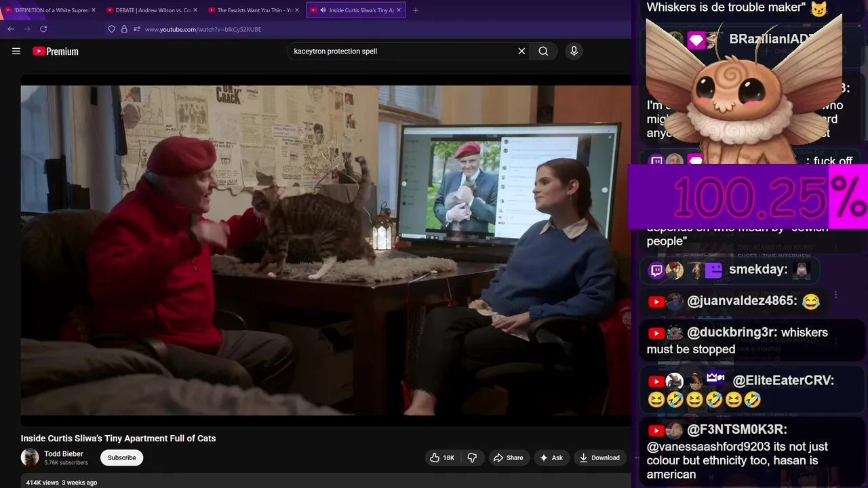Open the YouTube hamburger guide menu
This screenshot has height=488, width=868.
click(16, 51)
